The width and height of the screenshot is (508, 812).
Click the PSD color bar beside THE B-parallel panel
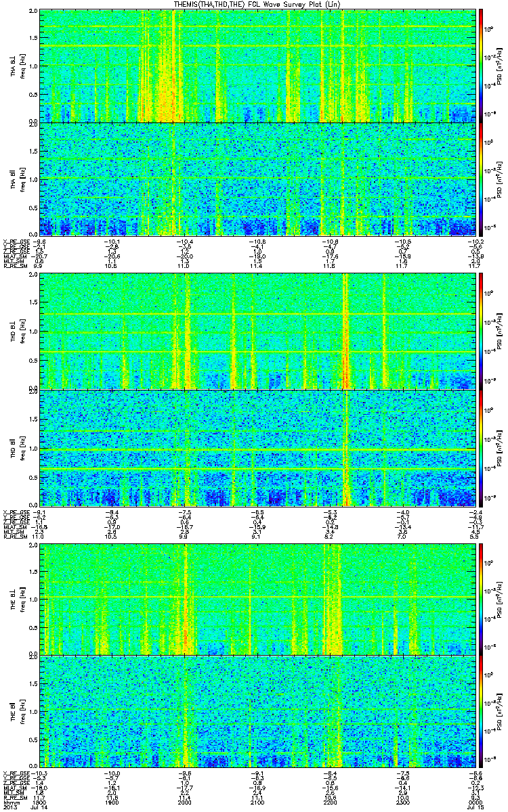[x=481, y=711]
